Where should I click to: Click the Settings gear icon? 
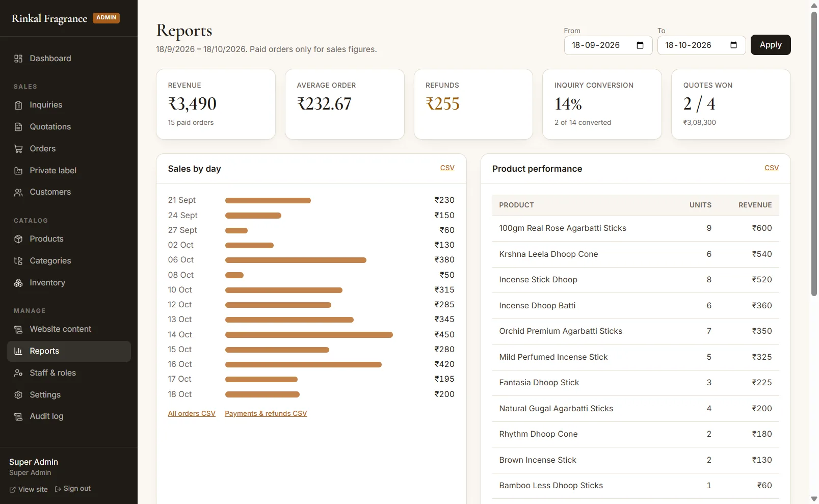(18, 395)
